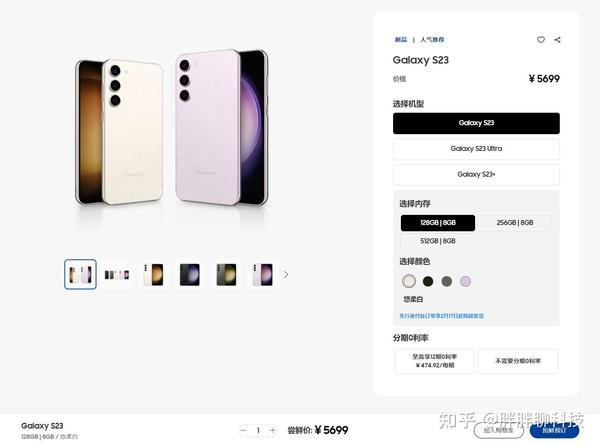Select the 12-period ¥474.92 installment plan
Viewport: 600px width, 445px height.
click(x=434, y=361)
